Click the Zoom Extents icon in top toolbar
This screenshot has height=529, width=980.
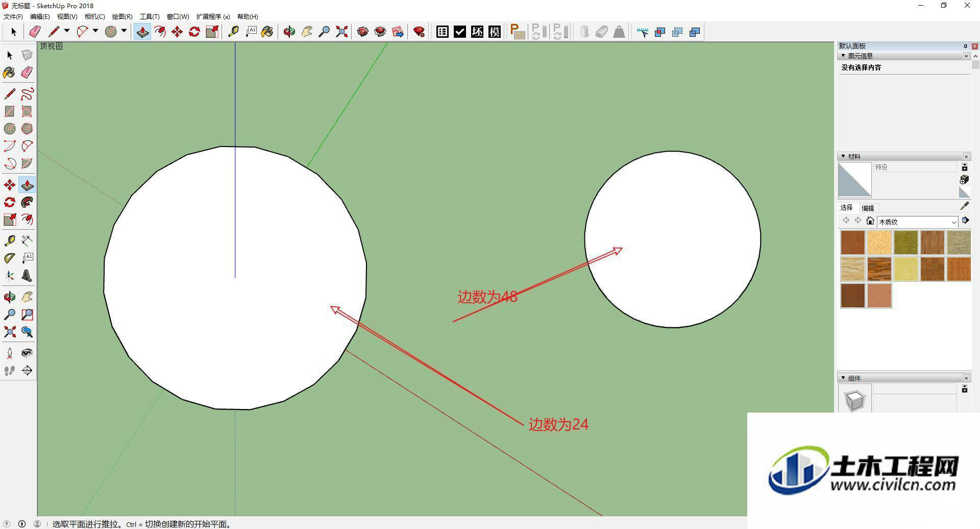342,32
